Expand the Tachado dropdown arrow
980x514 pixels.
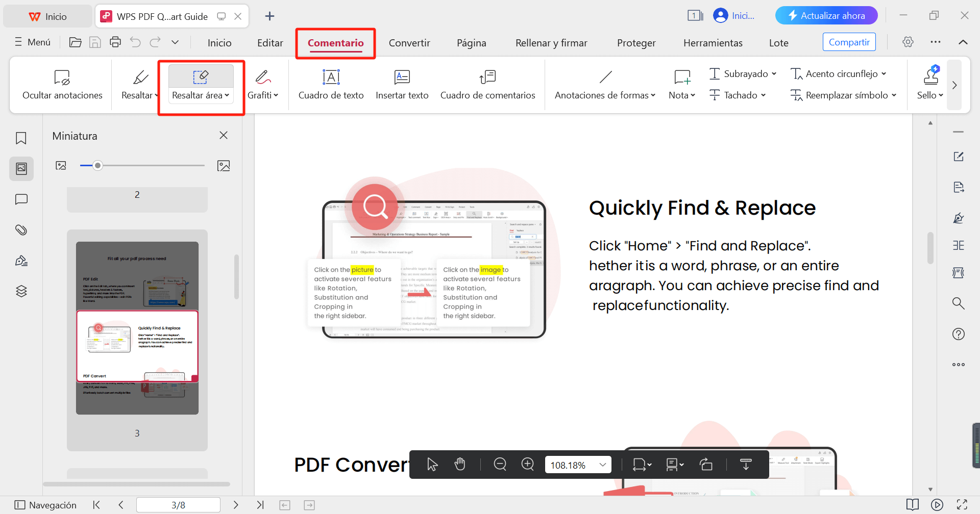[x=764, y=95]
